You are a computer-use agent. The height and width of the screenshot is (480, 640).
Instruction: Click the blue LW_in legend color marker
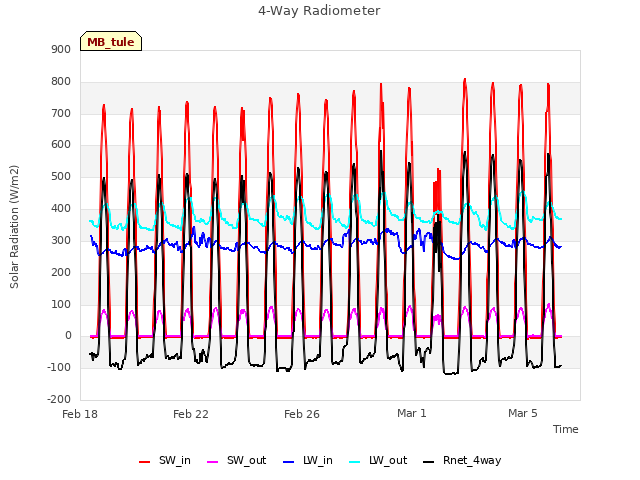point(288,462)
